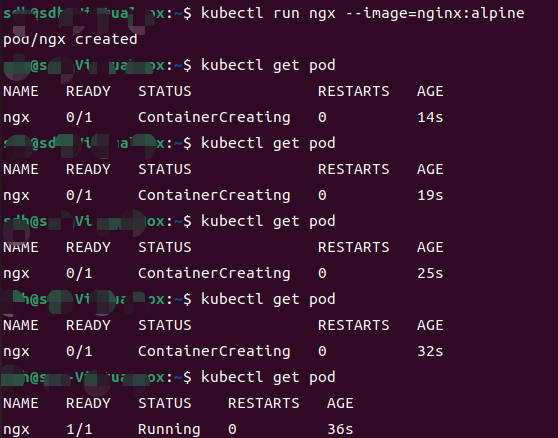
Task: Click the READY header above '1/1'
Action: coord(88,403)
